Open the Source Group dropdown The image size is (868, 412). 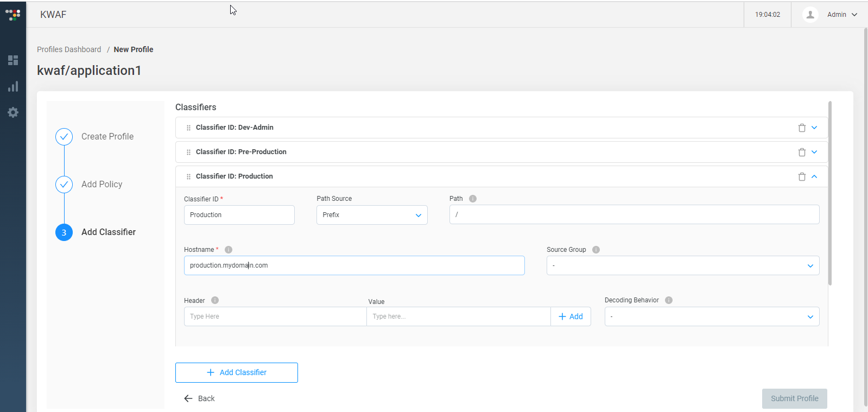pyautogui.click(x=682, y=265)
